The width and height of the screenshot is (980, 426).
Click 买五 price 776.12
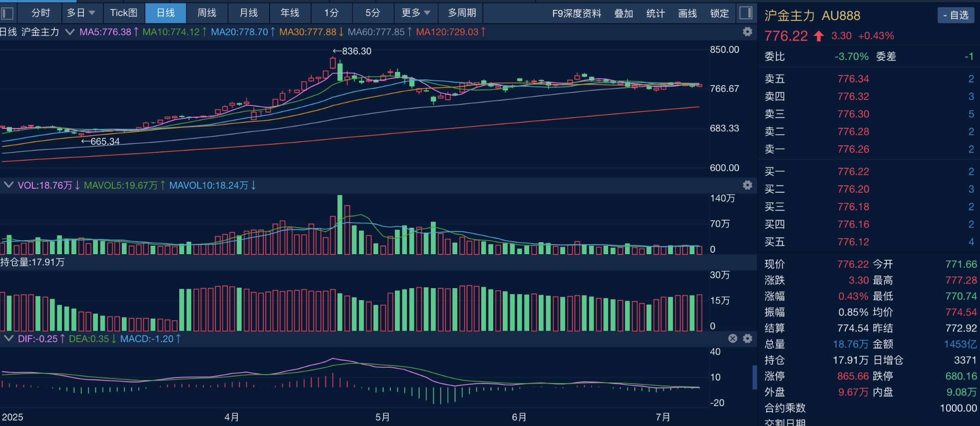coord(853,242)
